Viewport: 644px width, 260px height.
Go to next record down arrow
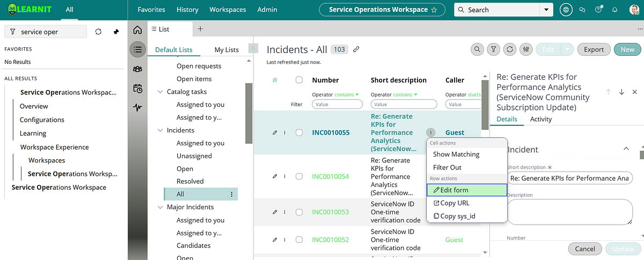(x=621, y=92)
